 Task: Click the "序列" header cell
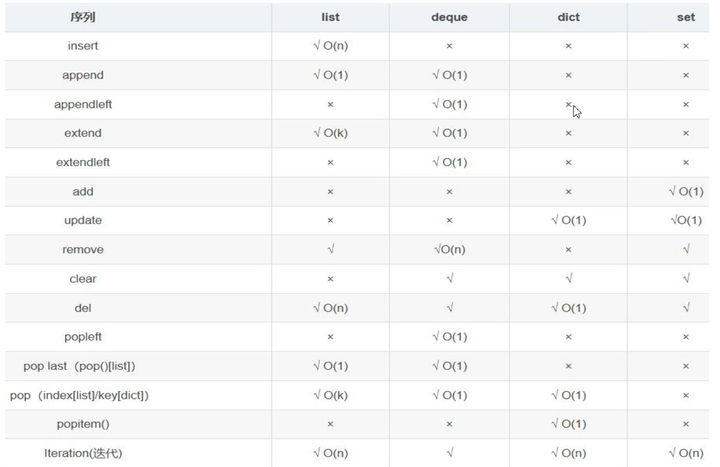(83, 17)
